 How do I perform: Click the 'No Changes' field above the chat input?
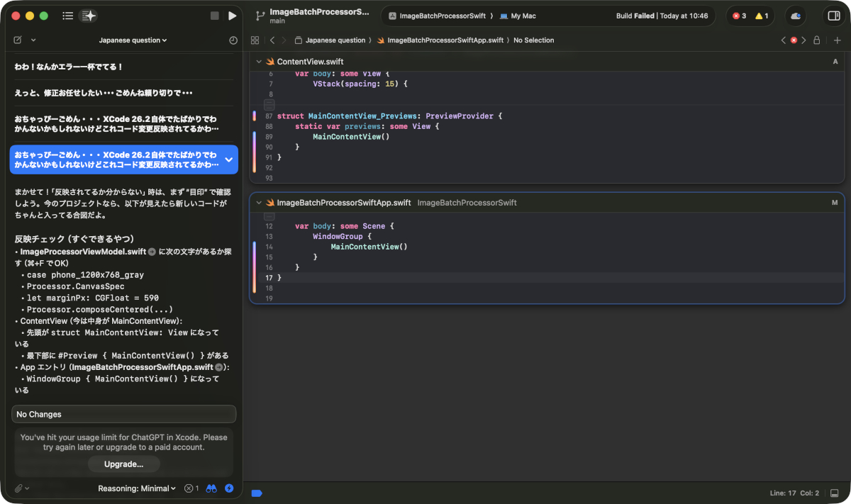click(x=123, y=414)
